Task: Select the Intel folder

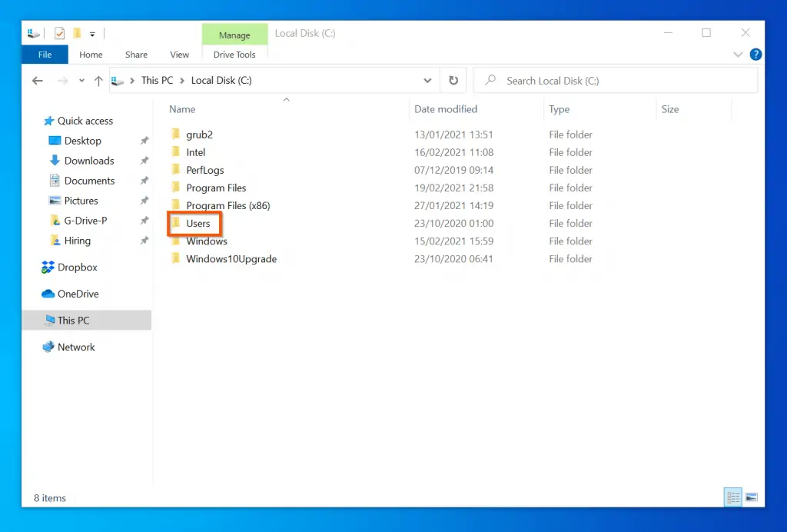Action: click(195, 152)
